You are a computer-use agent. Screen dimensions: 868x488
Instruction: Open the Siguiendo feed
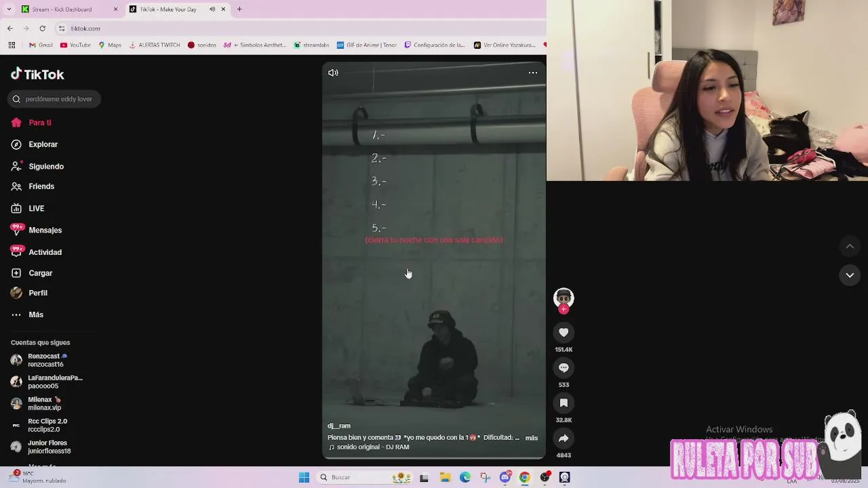(37, 166)
